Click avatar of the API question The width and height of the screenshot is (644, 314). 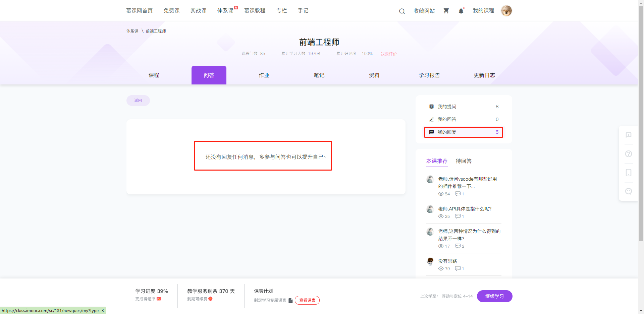[x=430, y=209]
